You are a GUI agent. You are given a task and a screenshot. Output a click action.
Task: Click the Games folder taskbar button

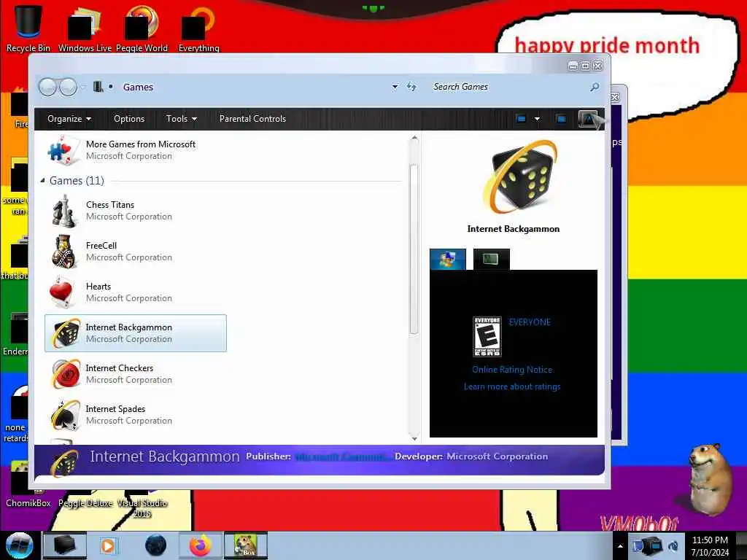(x=64, y=545)
